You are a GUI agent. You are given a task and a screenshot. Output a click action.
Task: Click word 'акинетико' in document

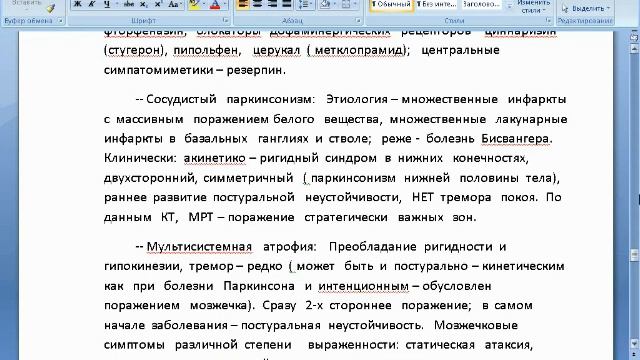pos(215,158)
